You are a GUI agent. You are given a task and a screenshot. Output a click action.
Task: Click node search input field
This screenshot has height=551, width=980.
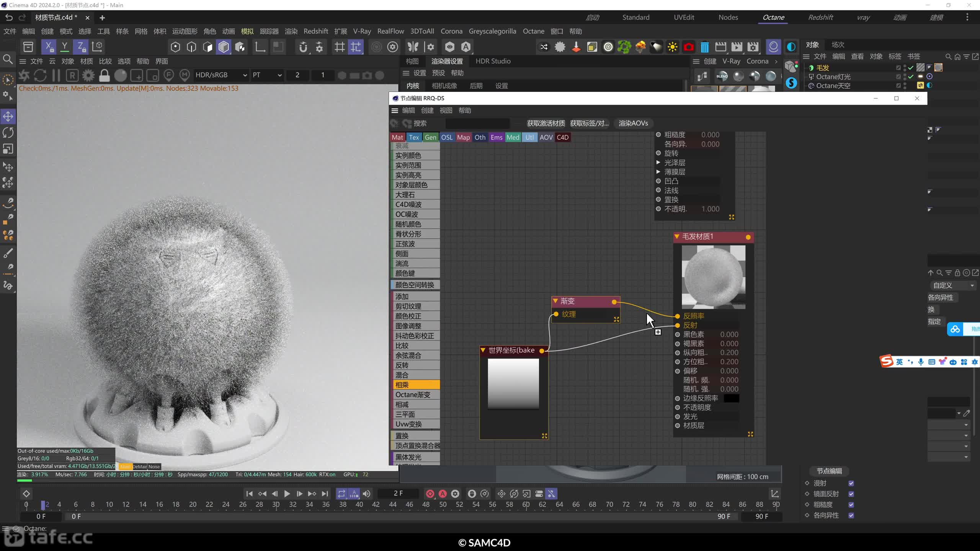(x=477, y=123)
